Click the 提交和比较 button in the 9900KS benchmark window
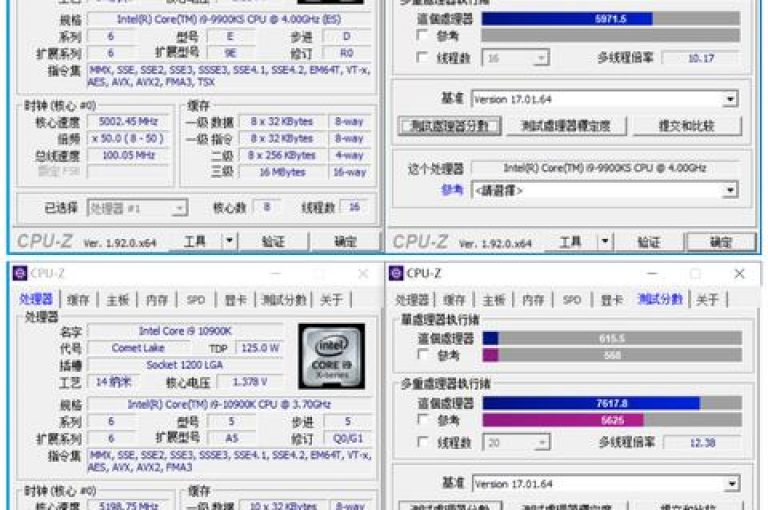 click(687, 126)
